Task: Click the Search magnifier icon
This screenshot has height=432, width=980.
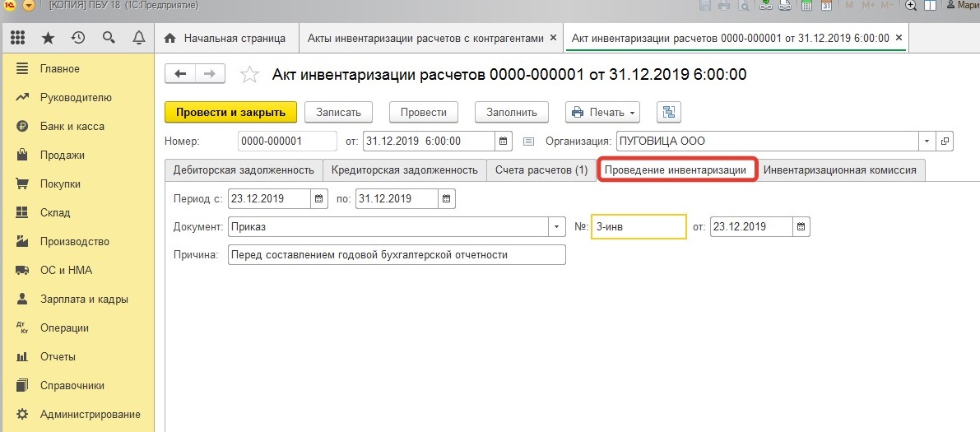Action: point(109,38)
